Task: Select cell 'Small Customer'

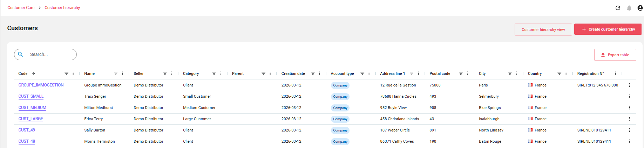Action: click(x=197, y=96)
